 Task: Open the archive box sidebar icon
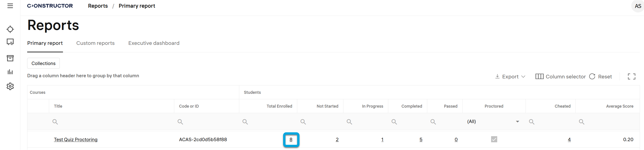(x=10, y=58)
